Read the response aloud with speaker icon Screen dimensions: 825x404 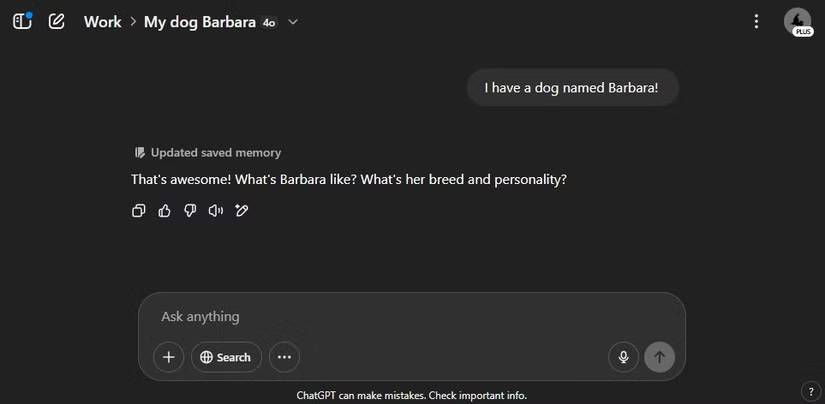(215, 210)
